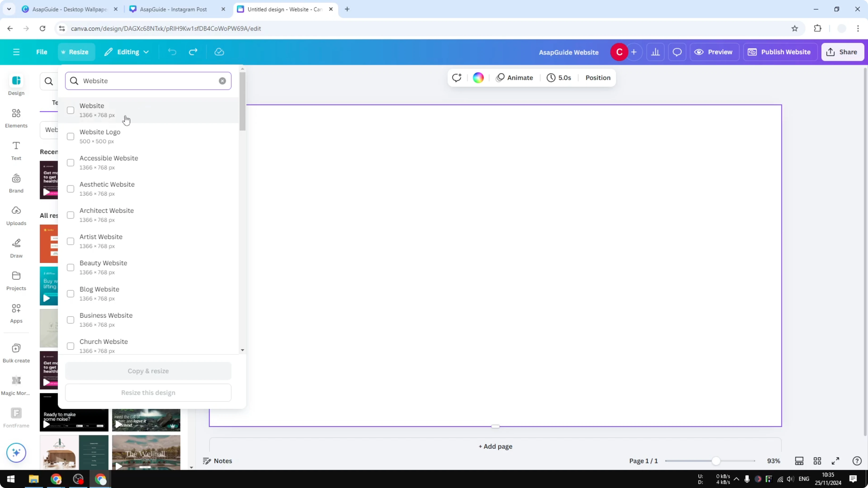Open the Elements panel
Screen dimensions: 868x488
coord(16,118)
